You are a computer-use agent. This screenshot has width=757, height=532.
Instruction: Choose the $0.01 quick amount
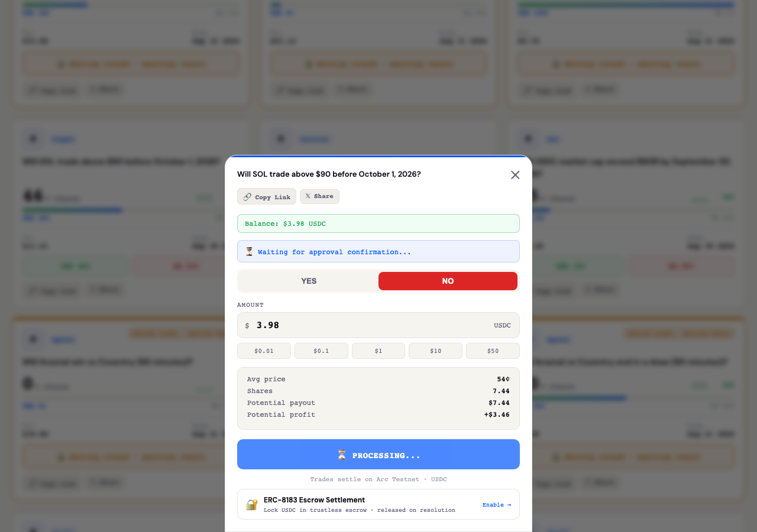tap(264, 351)
